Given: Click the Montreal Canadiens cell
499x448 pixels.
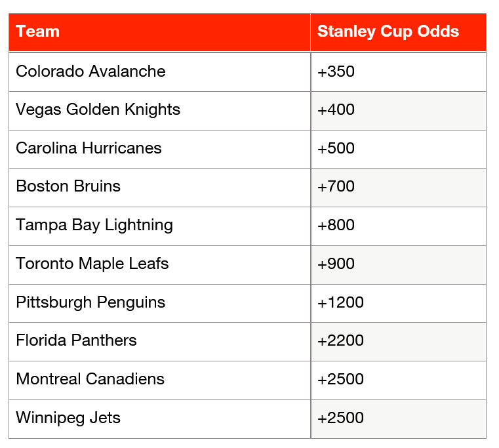Looking at the screenshot, I should [x=90, y=379].
